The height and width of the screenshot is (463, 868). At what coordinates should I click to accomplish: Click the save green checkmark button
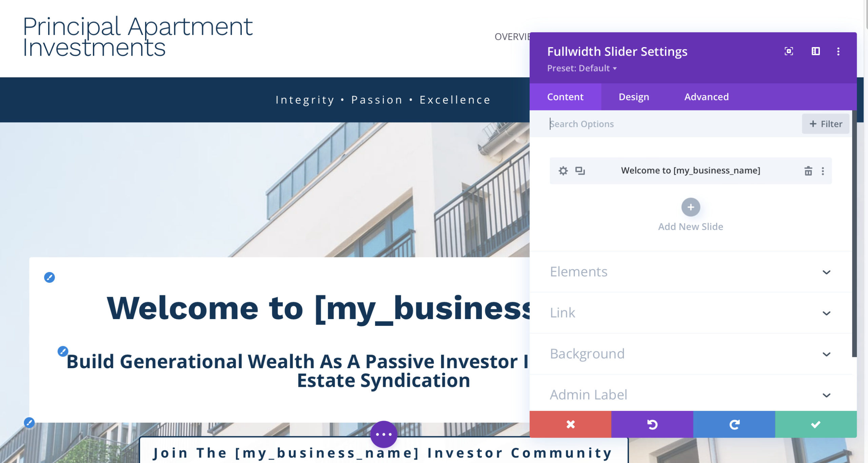[816, 425]
